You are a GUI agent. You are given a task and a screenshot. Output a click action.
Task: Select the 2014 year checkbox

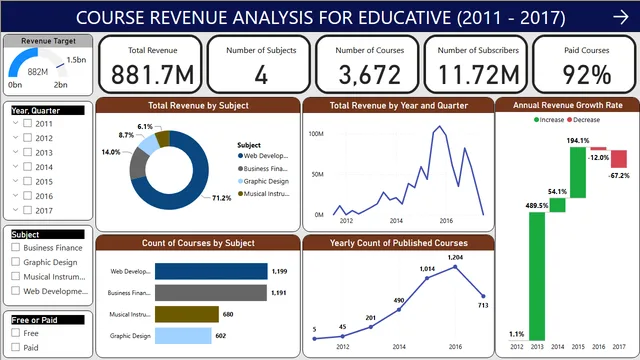coord(27,167)
